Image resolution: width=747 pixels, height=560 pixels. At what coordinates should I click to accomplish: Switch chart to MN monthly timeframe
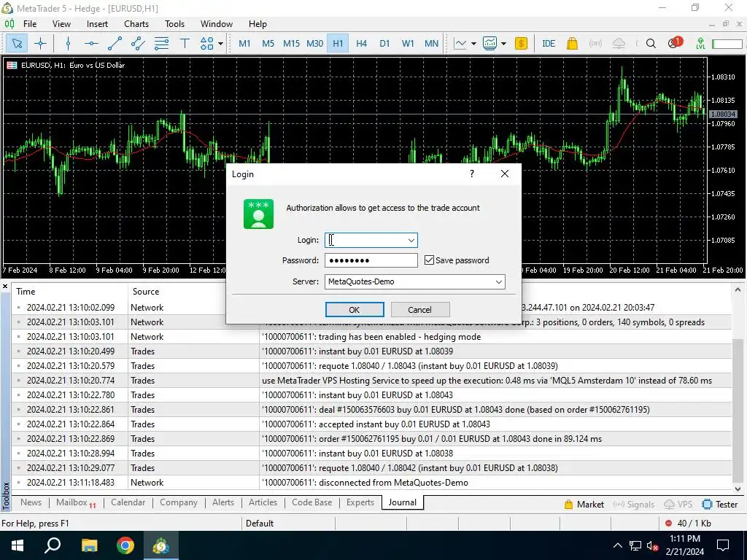tap(431, 44)
